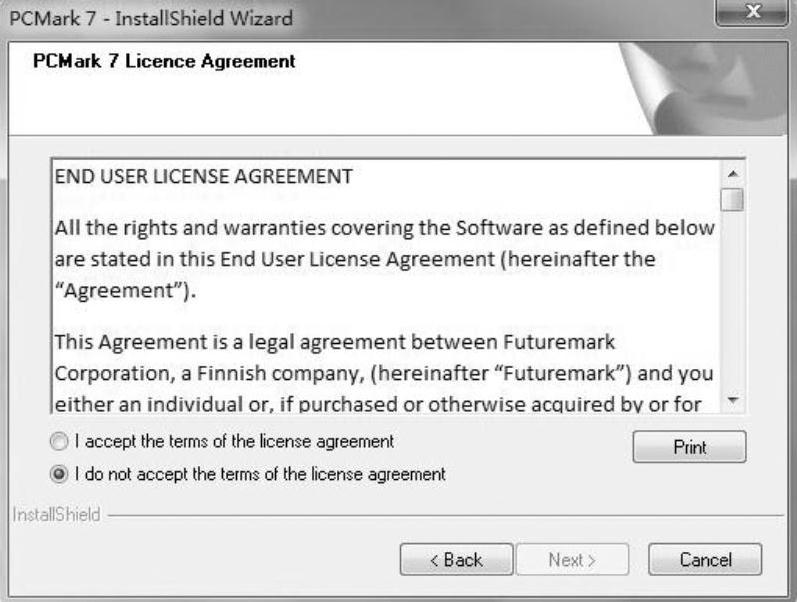
Task: Click the scrollbar thumb in license box
Action: [733, 198]
